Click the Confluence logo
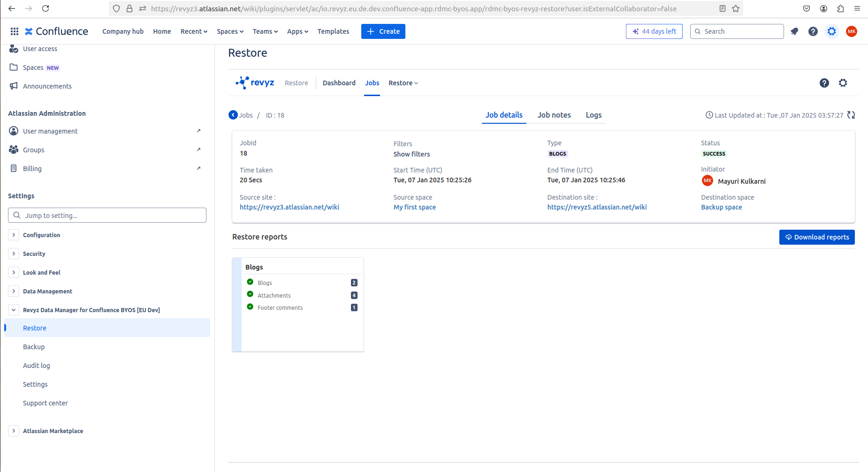The width and height of the screenshot is (868, 472). click(56, 31)
